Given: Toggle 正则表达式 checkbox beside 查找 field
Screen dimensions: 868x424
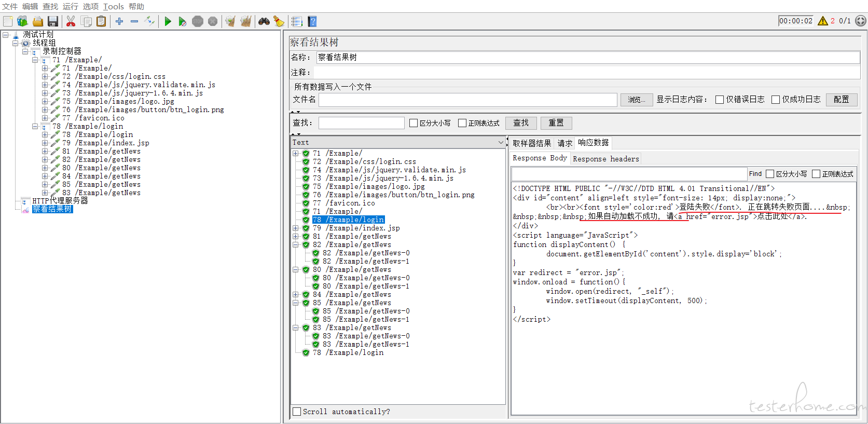Looking at the screenshot, I should pos(462,123).
